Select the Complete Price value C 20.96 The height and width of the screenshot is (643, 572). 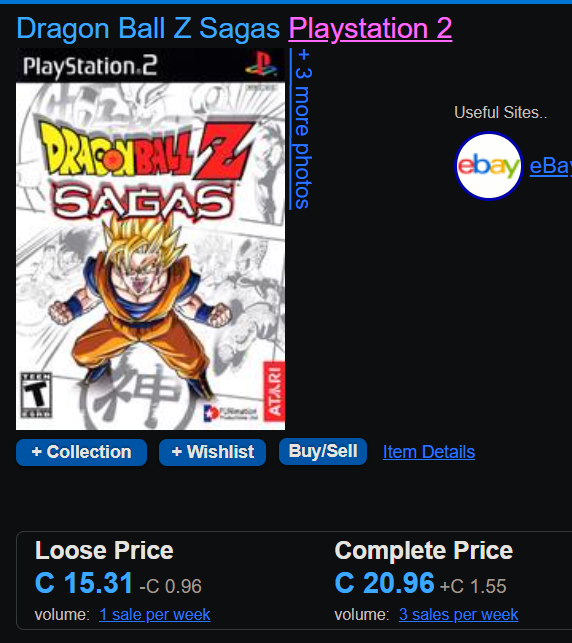(x=384, y=583)
